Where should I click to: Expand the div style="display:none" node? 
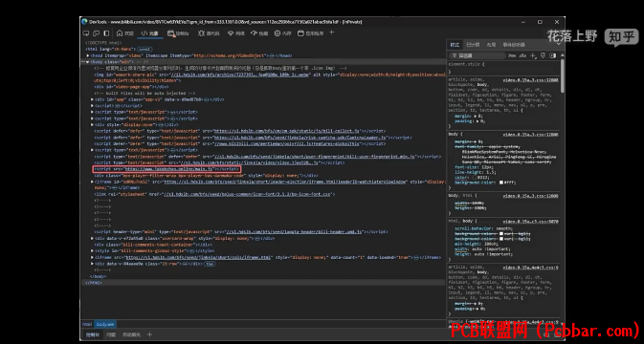point(93,124)
